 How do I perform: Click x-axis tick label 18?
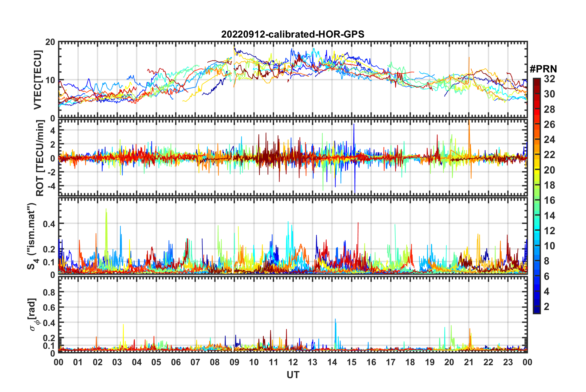410,362
